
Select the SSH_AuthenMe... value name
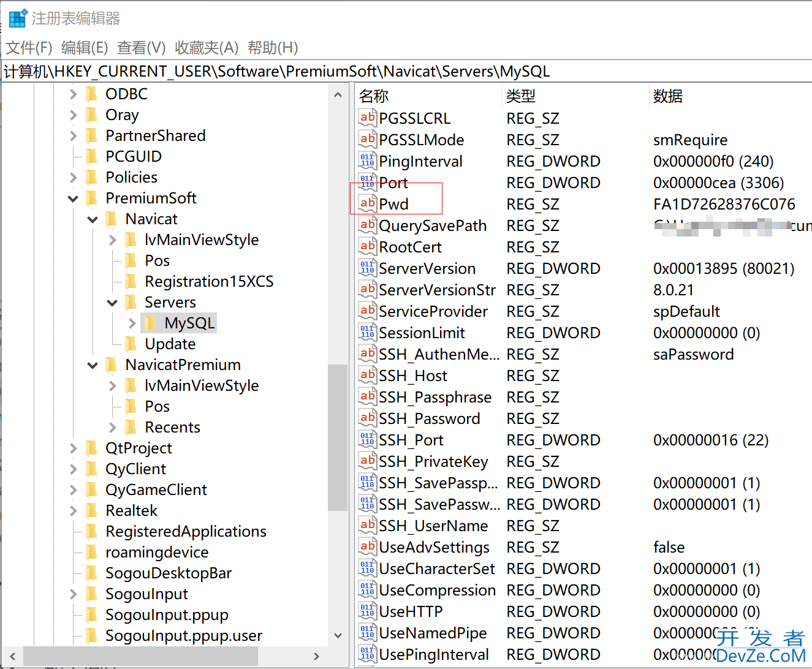tap(439, 354)
